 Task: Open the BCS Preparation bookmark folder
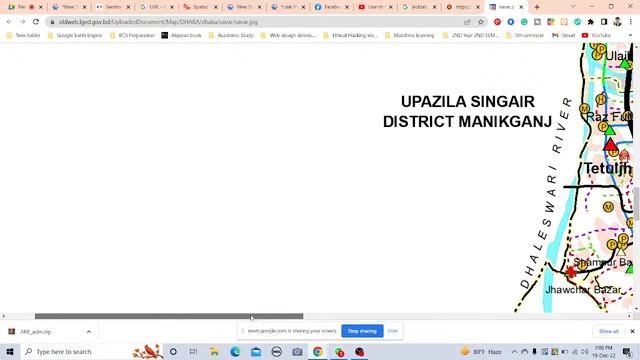pos(132,36)
